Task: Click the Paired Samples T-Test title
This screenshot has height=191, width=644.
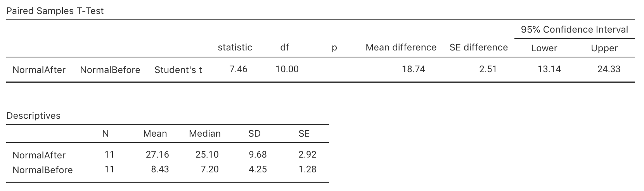Action: click(x=55, y=11)
